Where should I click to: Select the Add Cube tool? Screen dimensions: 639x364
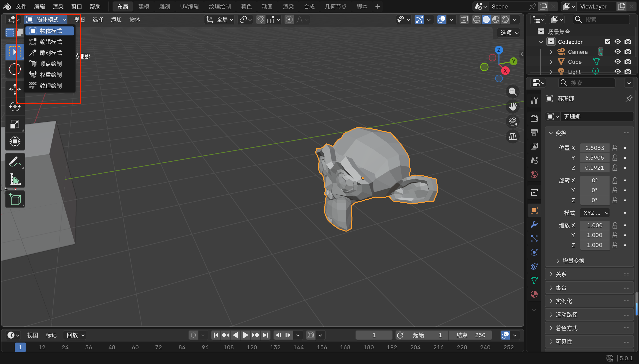(x=15, y=199)
